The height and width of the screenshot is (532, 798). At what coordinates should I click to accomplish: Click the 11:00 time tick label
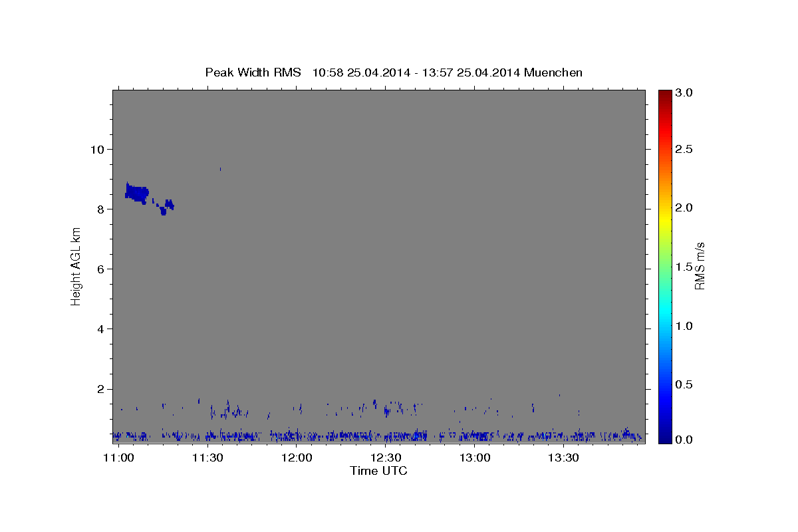pyautogui.click(x=119, y=458)
